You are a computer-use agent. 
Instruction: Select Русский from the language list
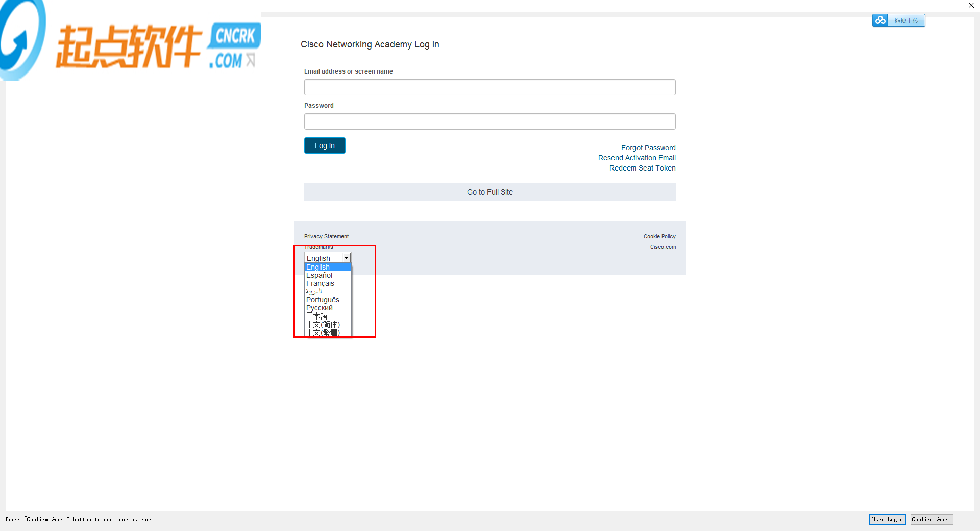[328, 308]
